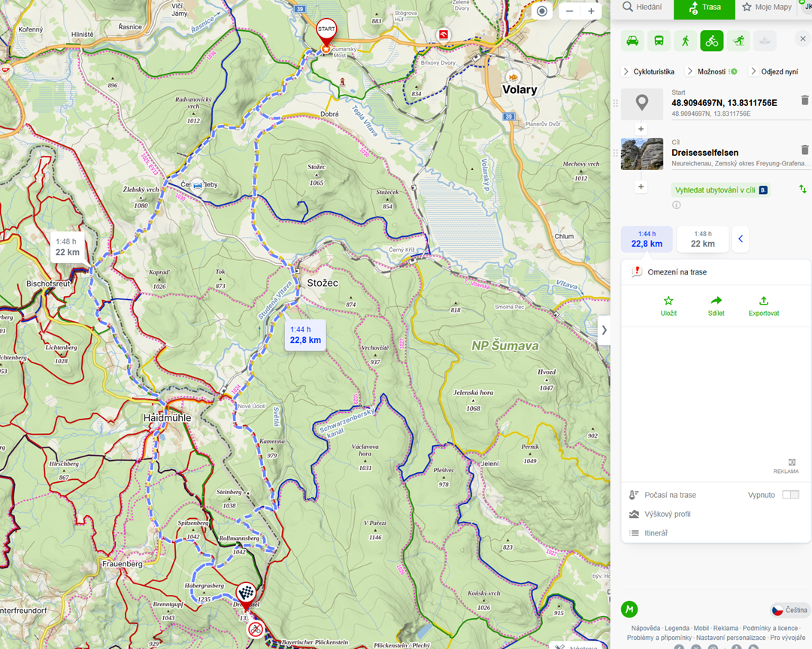This screenshot has width=812, height=649.
Task: Open the Trasa route planning tab
Action: point(704,8)
